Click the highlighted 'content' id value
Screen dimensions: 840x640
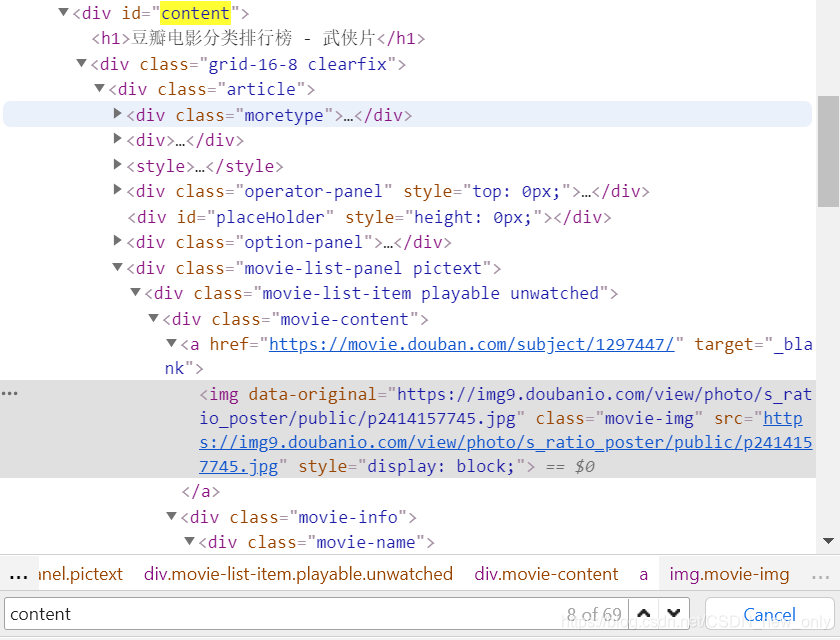[x=196, y=13]
